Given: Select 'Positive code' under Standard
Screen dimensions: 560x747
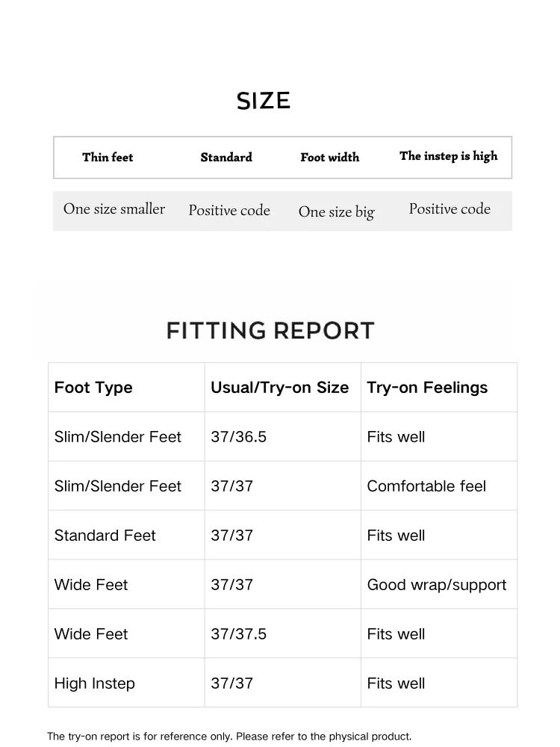Looking at the screenshot, I should coord(229,211).
